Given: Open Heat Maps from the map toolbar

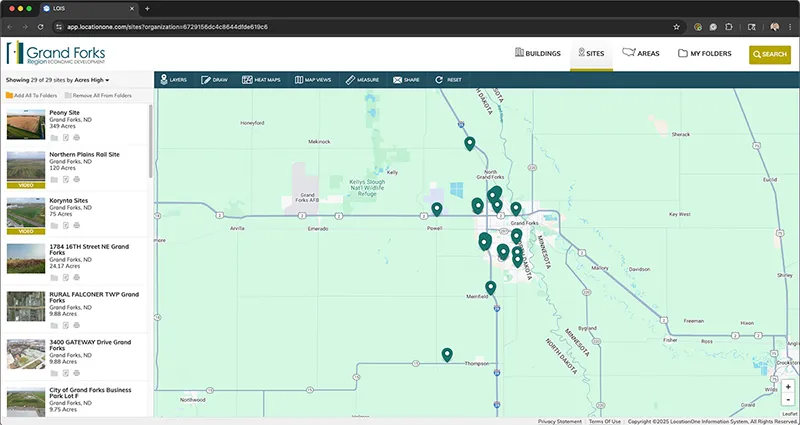Looking at the screenshot, I should 261,79.
